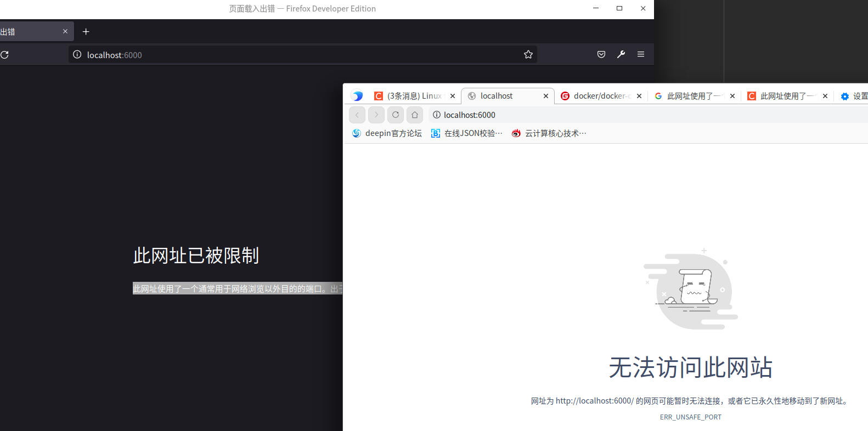Image resolution: width=868 pixels, height=431 pixels.
Task: Open a new tab in Firefox
Action: [x=86, y=32]
